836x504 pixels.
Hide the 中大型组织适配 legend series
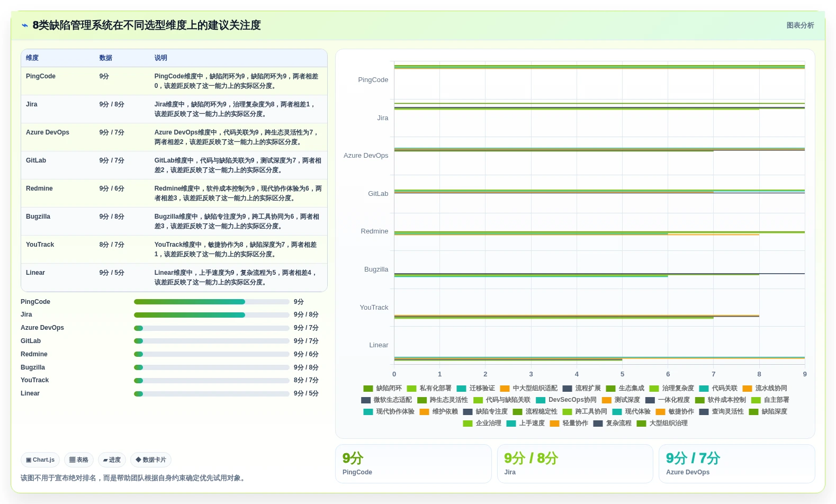point(529,389)
